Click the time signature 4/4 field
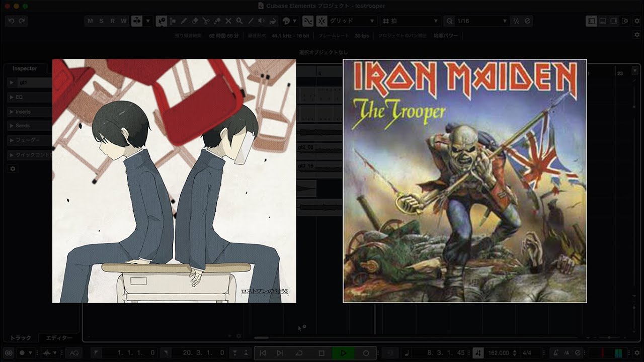Viewport: 644px width, 362px height. tap(527, 353)
